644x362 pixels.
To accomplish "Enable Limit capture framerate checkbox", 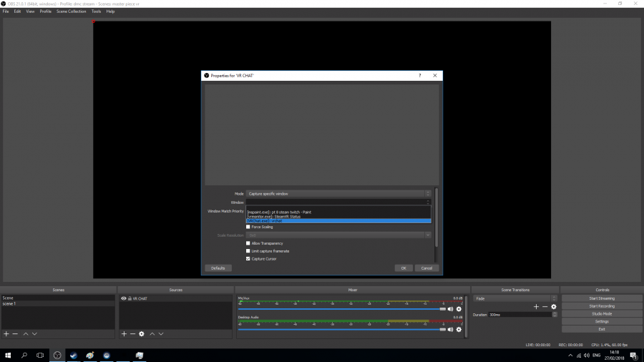I will (x=248, y=251).
